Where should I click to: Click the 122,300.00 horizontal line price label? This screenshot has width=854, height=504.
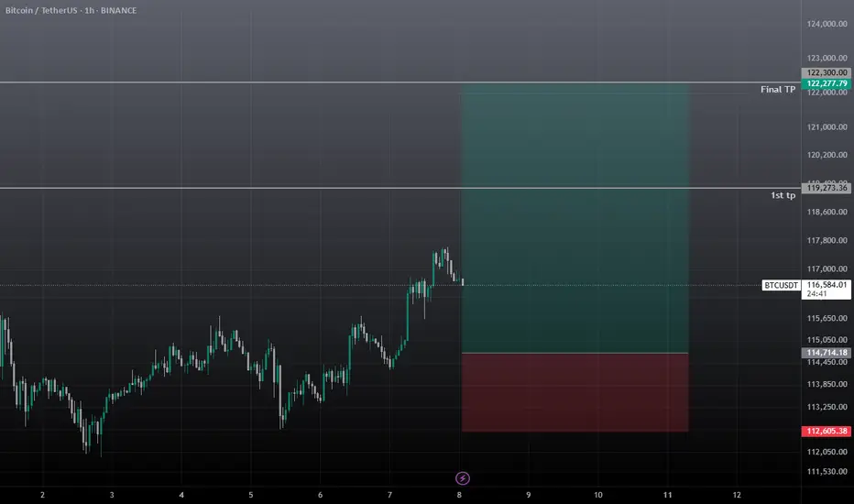coord(827,72)
